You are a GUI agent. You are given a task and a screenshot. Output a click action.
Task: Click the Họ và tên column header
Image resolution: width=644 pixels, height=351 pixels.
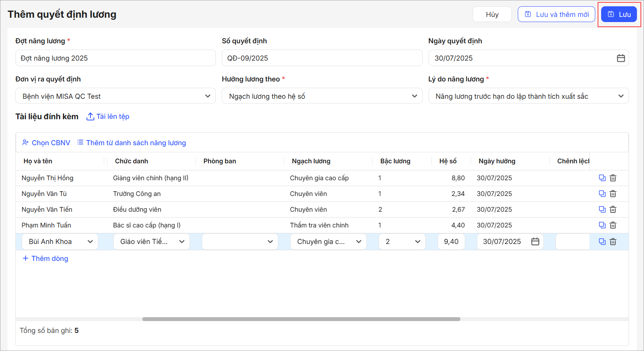(38, 161)
